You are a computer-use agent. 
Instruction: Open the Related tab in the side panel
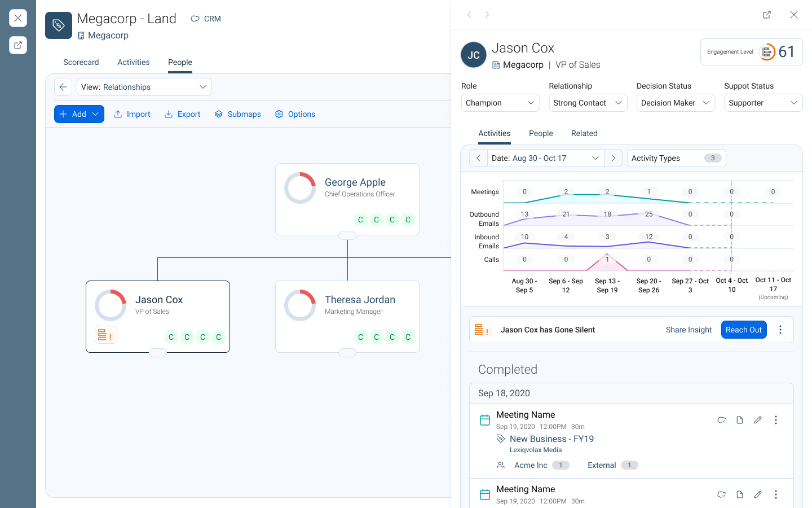(x=584, y=133)
